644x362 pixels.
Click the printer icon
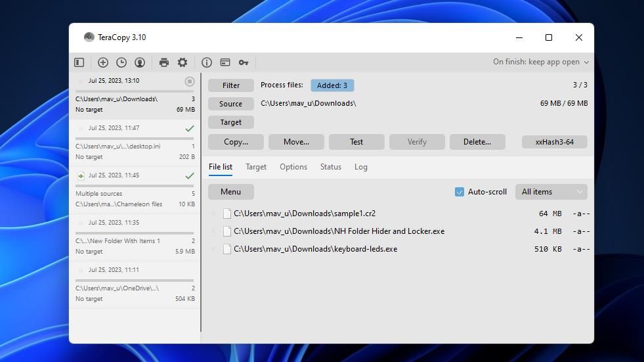[164, 62]
